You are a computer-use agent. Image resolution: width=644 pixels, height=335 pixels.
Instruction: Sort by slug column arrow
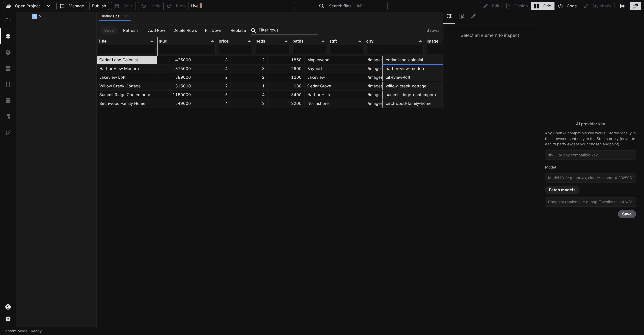pyautogui.click(x=212, y=41)
